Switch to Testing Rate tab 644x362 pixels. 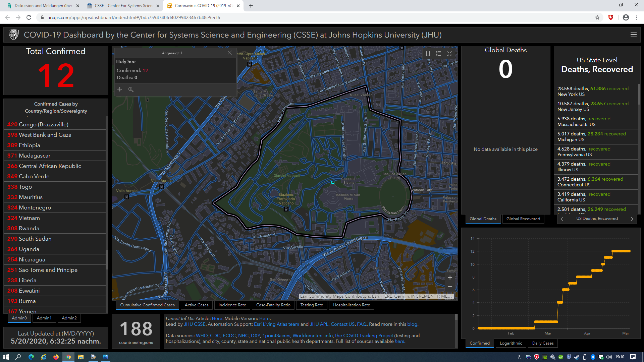312,305
